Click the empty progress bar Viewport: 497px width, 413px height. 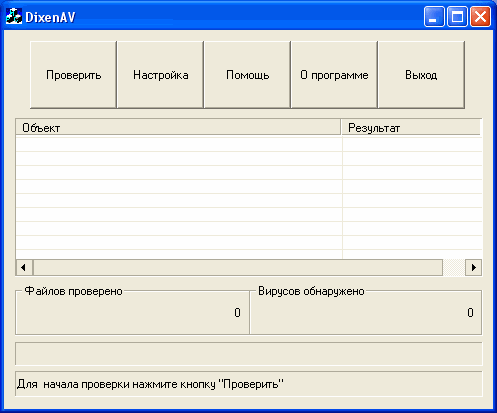(249, 353)
